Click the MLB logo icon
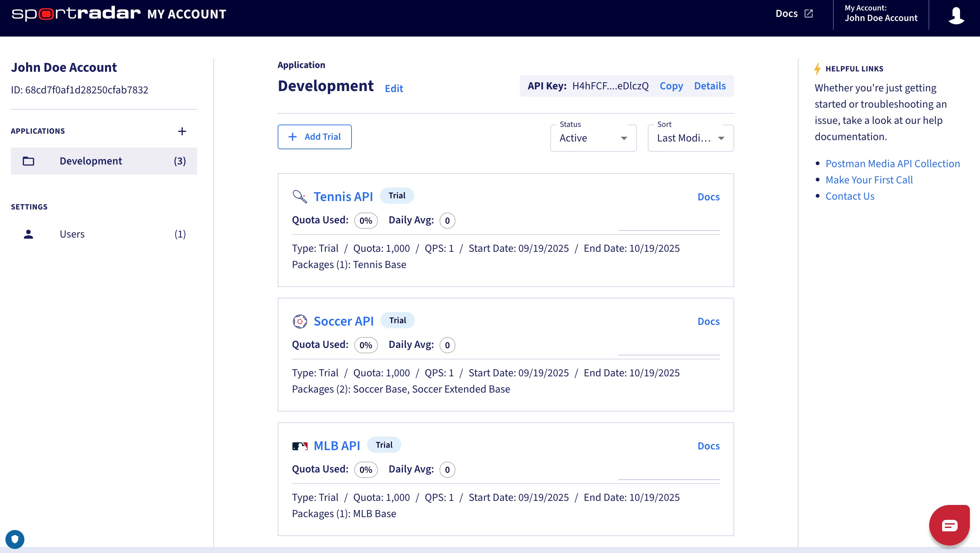Image resolution: width=980 pixels, height=553 pixels. [299, 446]
